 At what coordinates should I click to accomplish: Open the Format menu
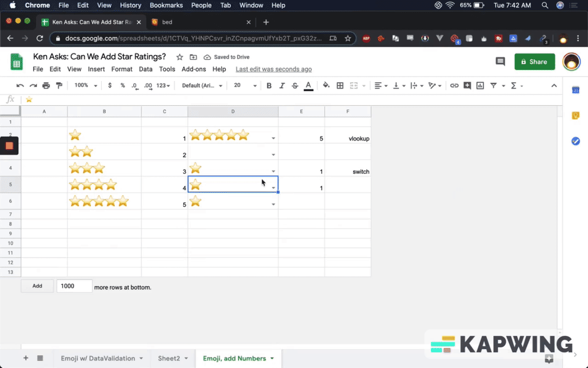(122, 69)
